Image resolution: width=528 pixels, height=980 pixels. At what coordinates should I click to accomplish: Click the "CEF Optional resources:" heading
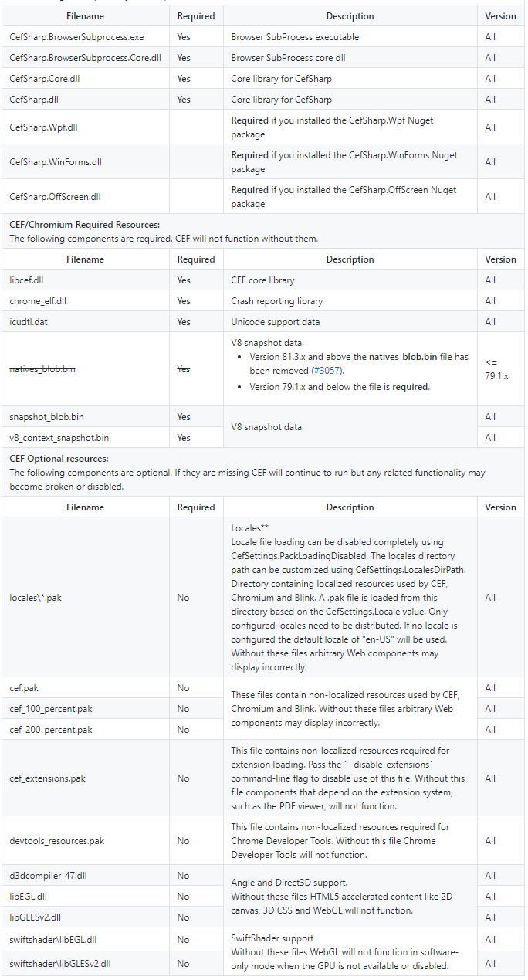click(59, 459)
